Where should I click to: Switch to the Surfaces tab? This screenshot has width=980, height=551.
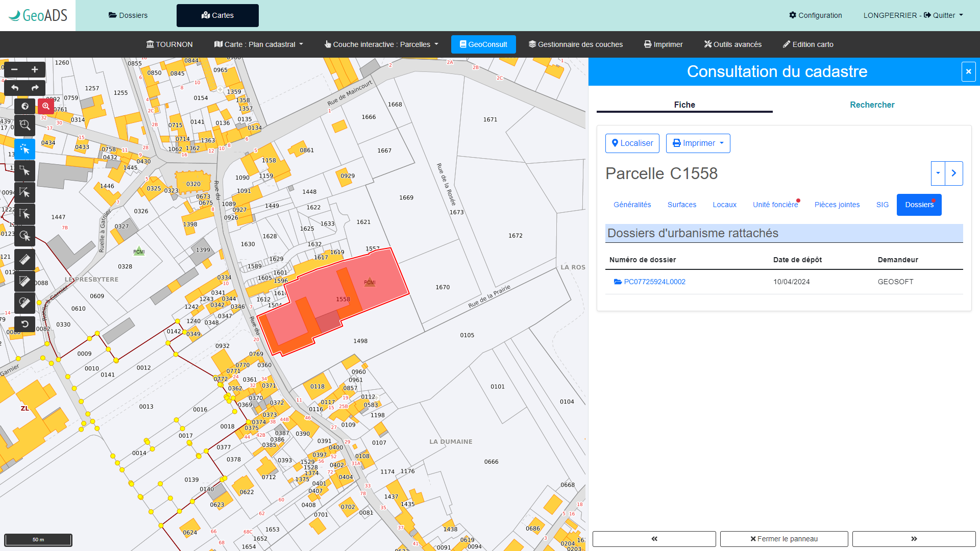(681, 205)
